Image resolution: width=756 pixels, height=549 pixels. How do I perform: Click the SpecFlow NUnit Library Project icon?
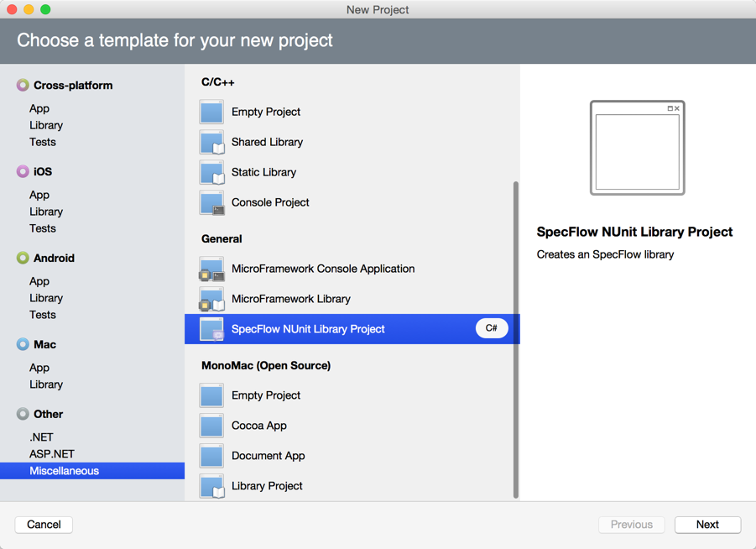click(x=211, y=329)
